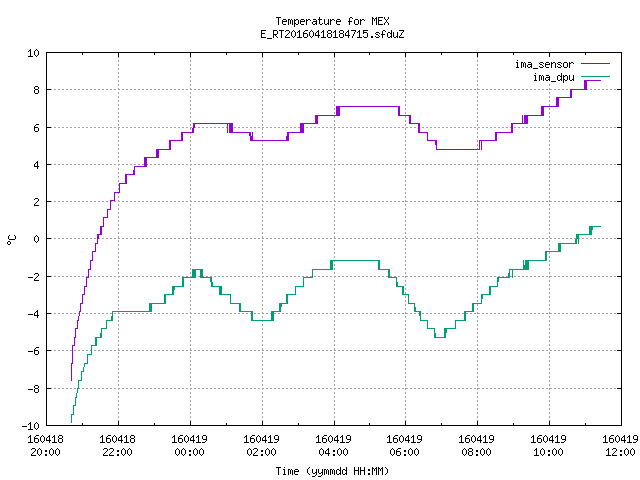Click the x-axis label '160419 04:00'
Image resolution: width=640 pixels, height=480 pixels.
tap(333, 445)
